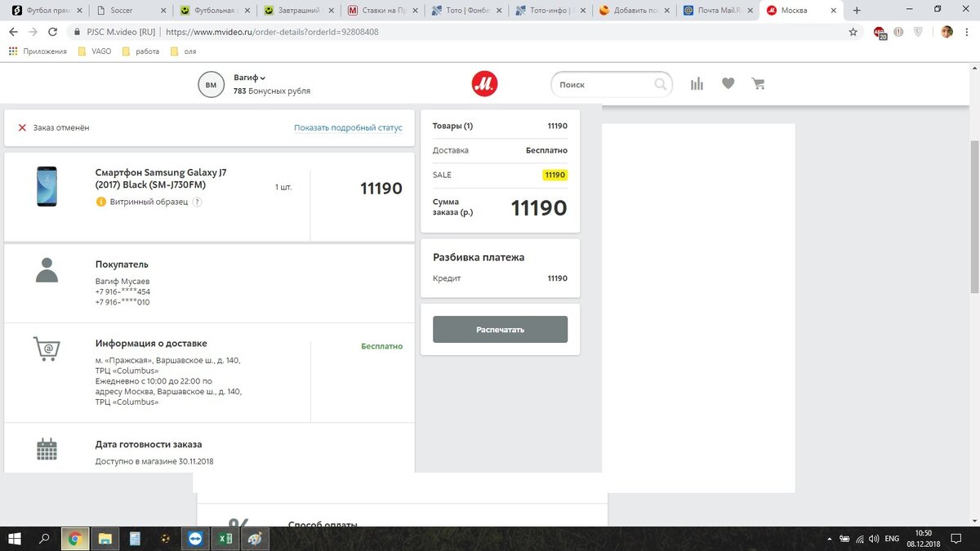
Task: Switch to the Ставки на Пр tab
Action: (384, 11)
